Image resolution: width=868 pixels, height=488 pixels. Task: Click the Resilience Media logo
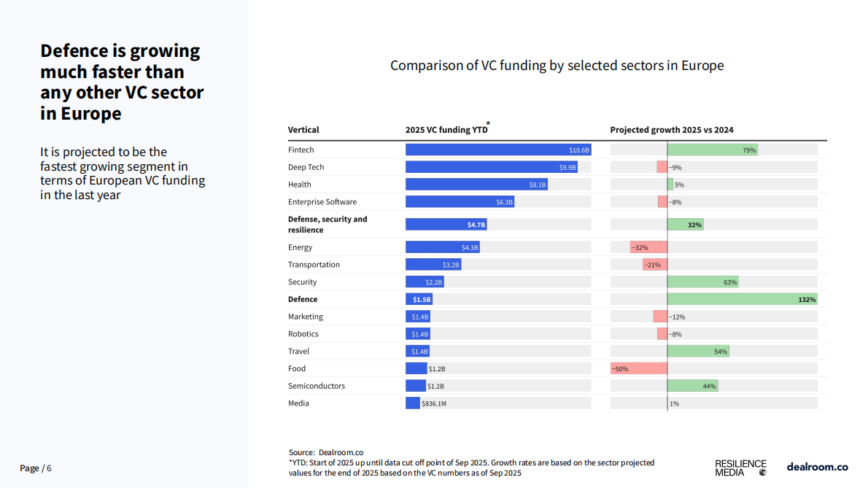tap(740, 468)
